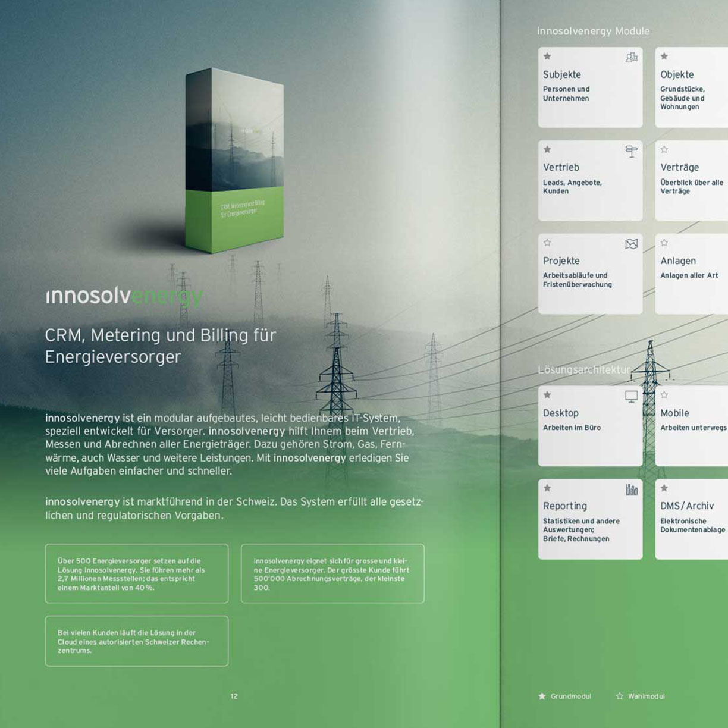Click the map icon on the Projekte card
The width and height of the screenshot is (728, 728).
632,244
